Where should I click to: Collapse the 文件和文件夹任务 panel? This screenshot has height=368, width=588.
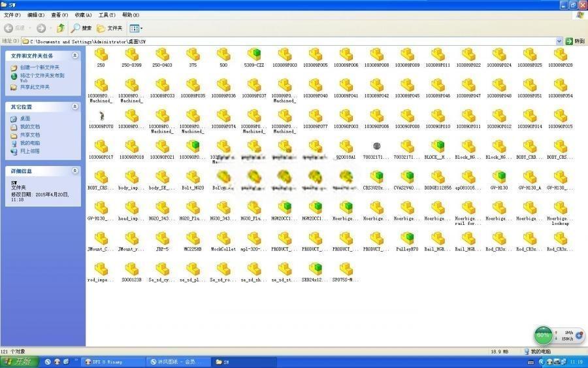[75, 56]
